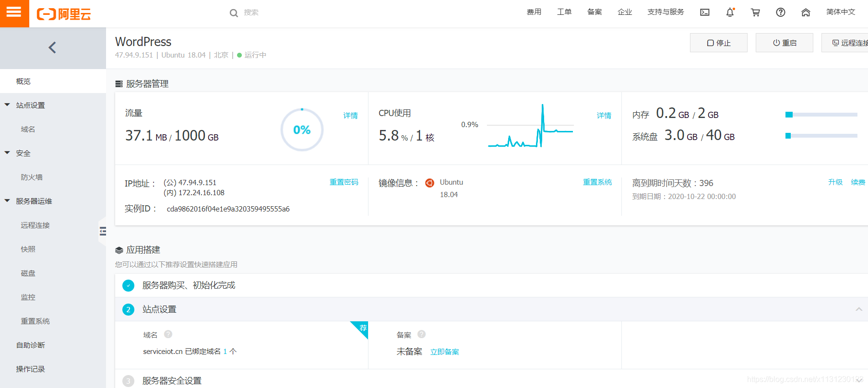
Task: Click the 内存 usage progress bar
Action: pos(821,115)
